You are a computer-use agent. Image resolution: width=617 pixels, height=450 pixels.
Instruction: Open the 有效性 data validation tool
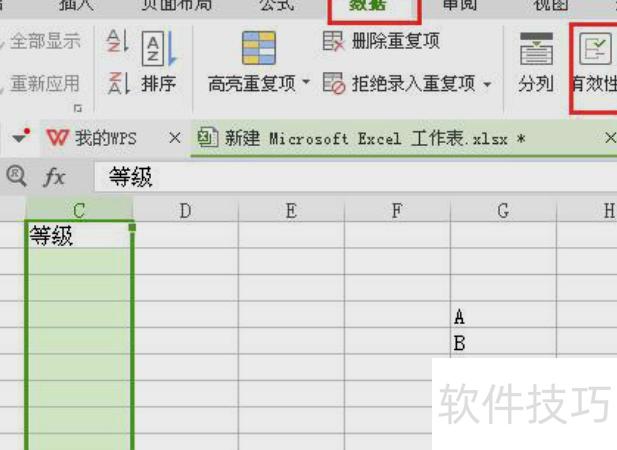[x=595, y=63]
